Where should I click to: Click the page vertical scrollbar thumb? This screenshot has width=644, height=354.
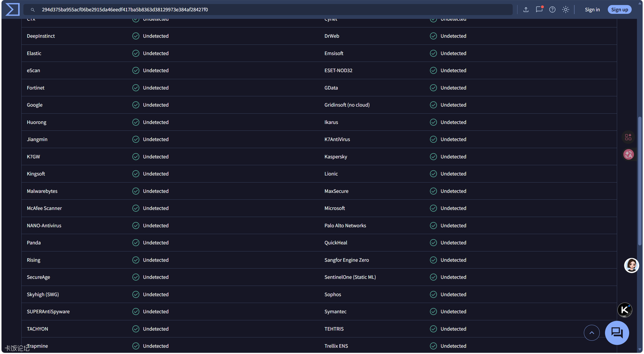point(640,181)
